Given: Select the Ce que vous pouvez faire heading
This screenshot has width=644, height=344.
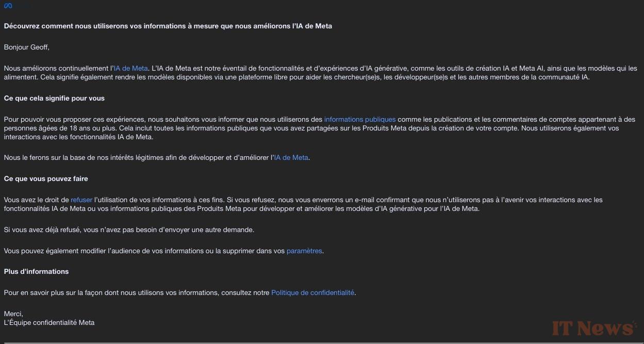Looking at the screenshot, I should 46,178.
